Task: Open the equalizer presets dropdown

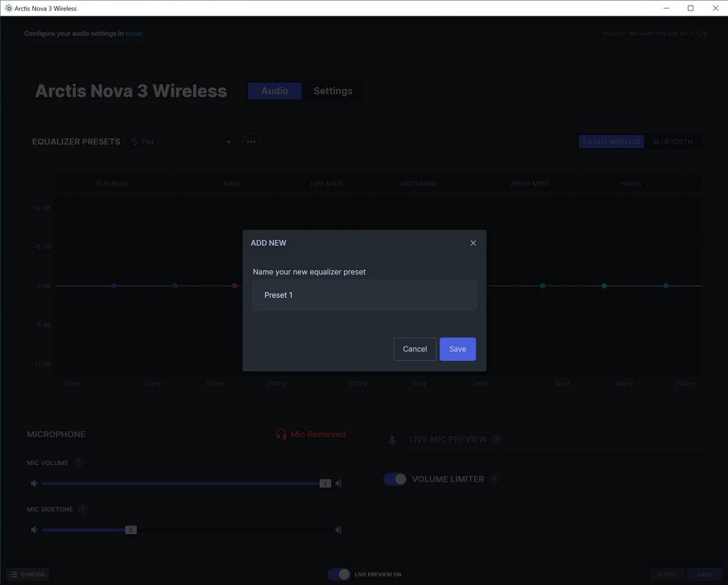Action: pyautogui.click(x=182, y=141)
